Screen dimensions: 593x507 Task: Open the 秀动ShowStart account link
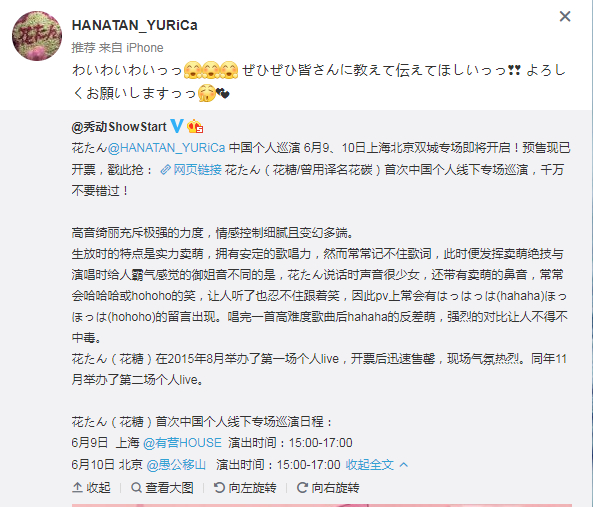[x=119, y=127]
